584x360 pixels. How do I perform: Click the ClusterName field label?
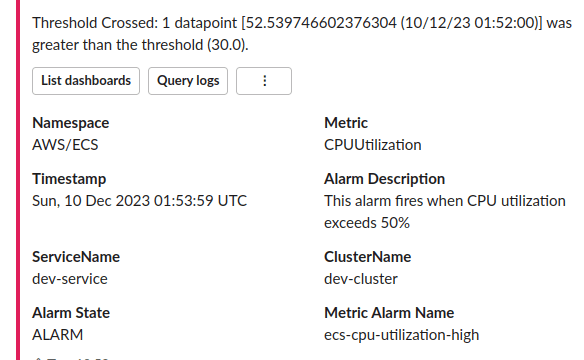367,257
